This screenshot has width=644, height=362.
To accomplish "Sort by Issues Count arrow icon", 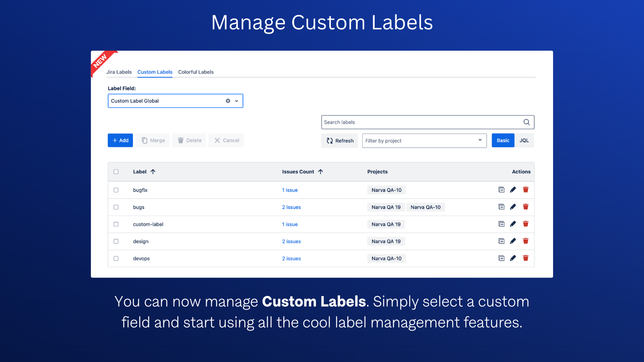I will [320, 172].
